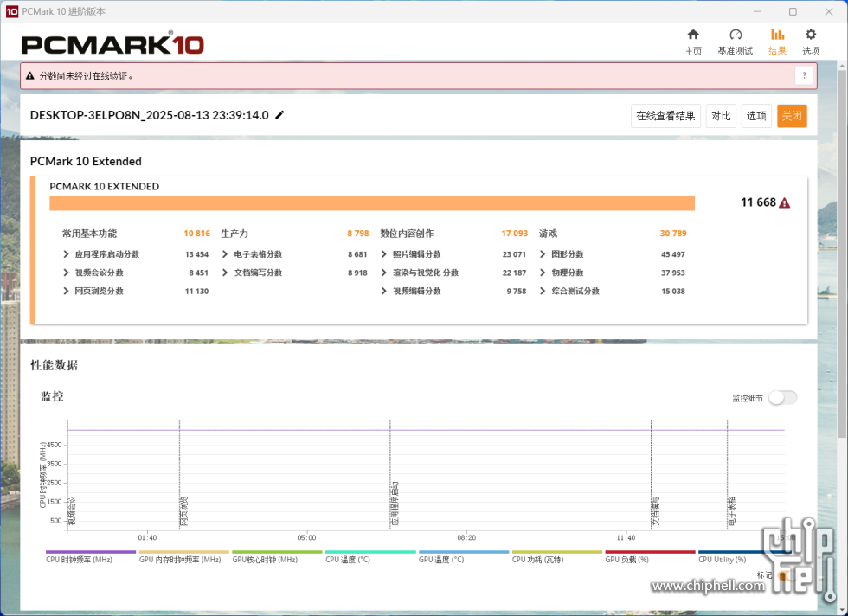
Task: Toggle the CPU 时钟频率 (MHz) legend series
Action: point(90,557)
